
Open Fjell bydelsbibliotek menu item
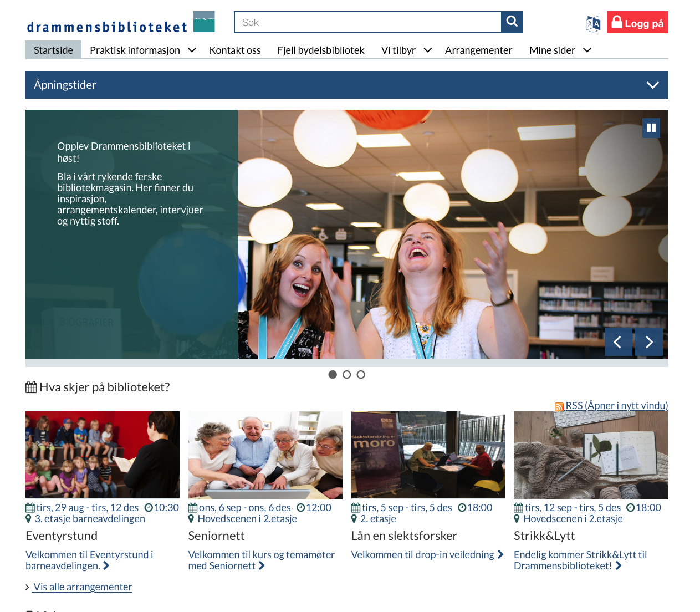[x=320, y=50]
